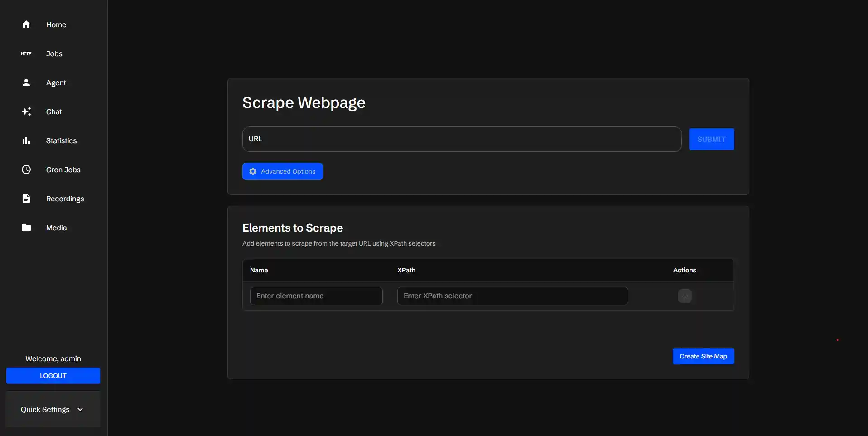Select the Cron Jobs clock icon
Image resolution: width=868 pixels, height=436 pixels.
26,169
